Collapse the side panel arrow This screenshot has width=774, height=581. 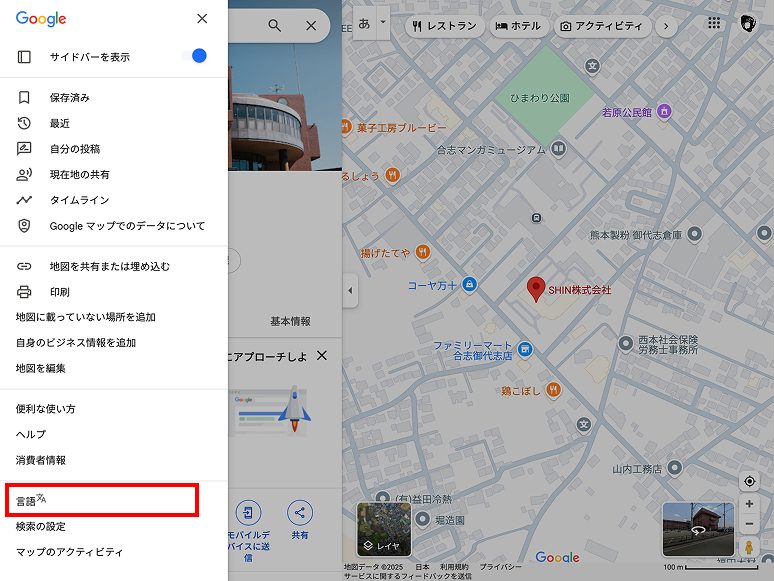pyautogui.click(x=350, y=290)
